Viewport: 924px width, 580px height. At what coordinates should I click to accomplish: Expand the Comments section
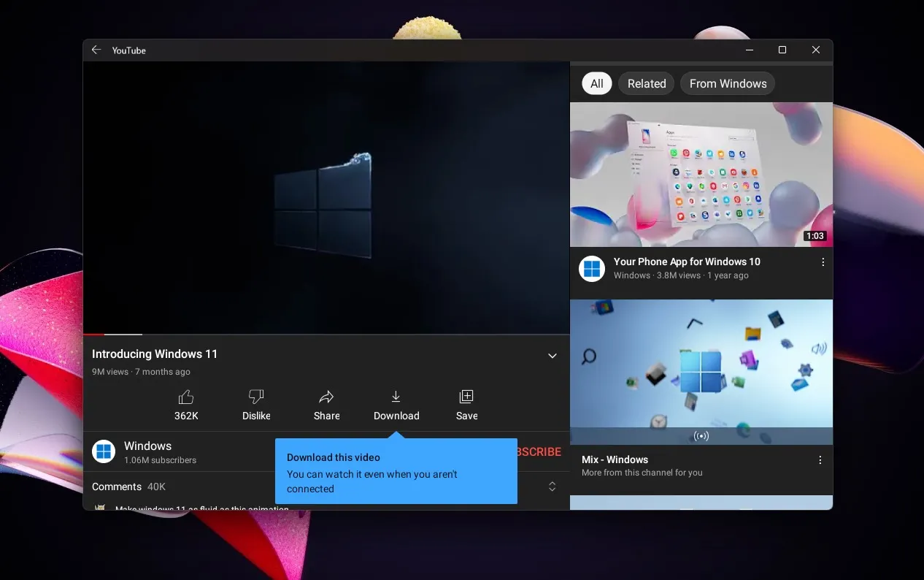(x=553, y=486)
